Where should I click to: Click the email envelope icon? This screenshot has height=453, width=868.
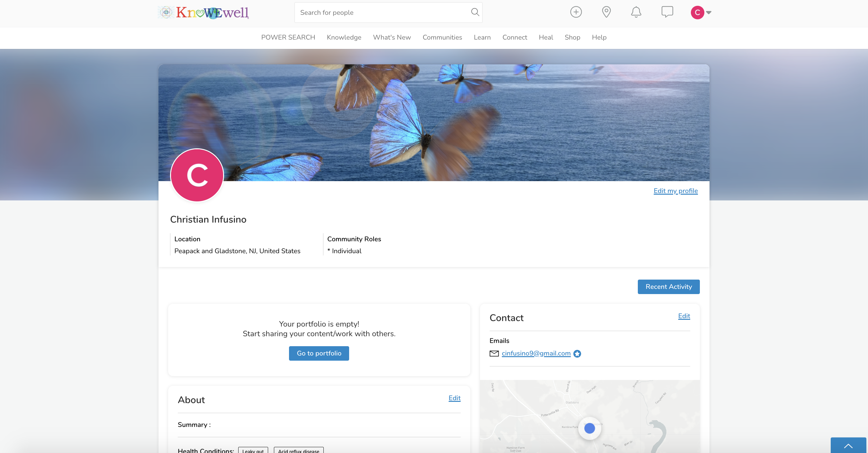(x=494, y=353)
